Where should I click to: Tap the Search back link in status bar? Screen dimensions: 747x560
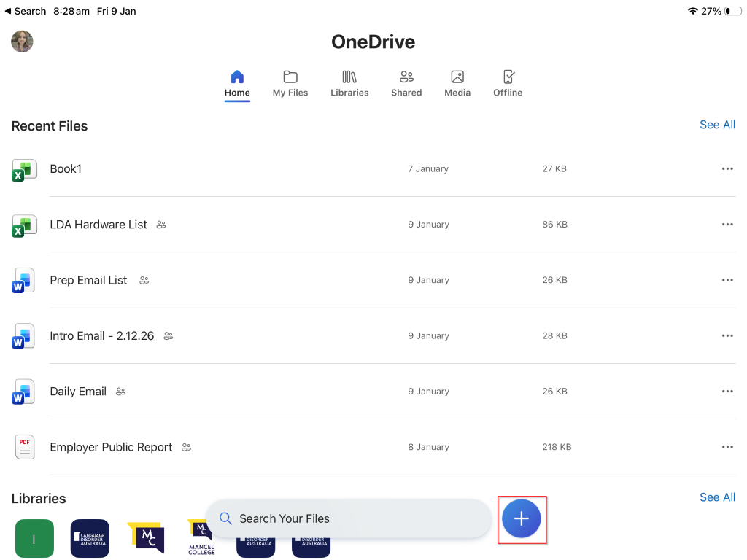click(x=26, y=11)
